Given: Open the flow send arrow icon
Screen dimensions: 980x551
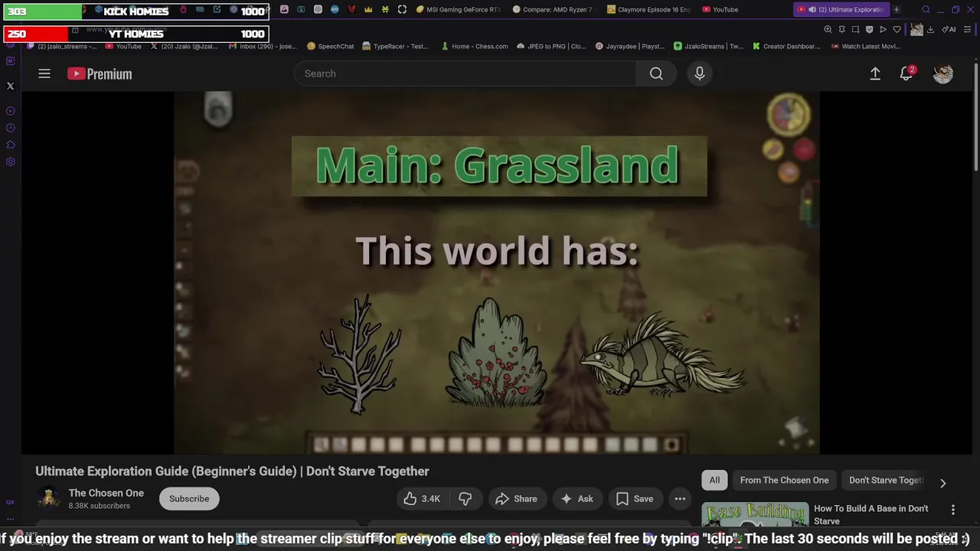Looking at the screenshot, I should coord(883,30).
